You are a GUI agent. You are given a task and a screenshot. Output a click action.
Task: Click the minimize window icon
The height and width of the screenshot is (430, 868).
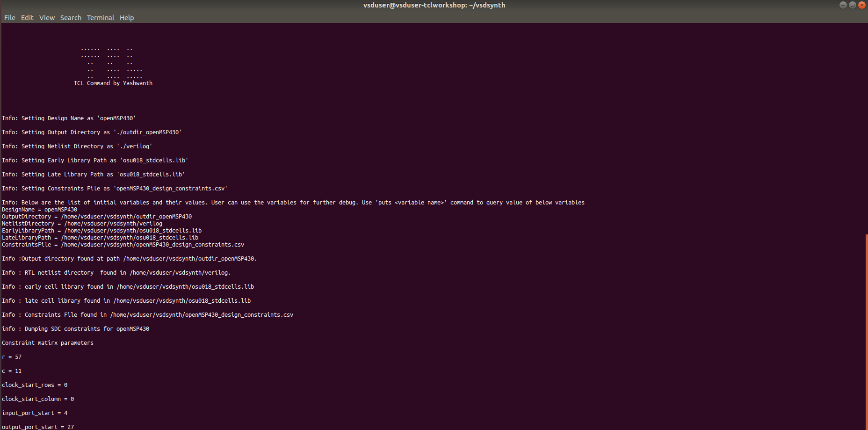point(843,5)
